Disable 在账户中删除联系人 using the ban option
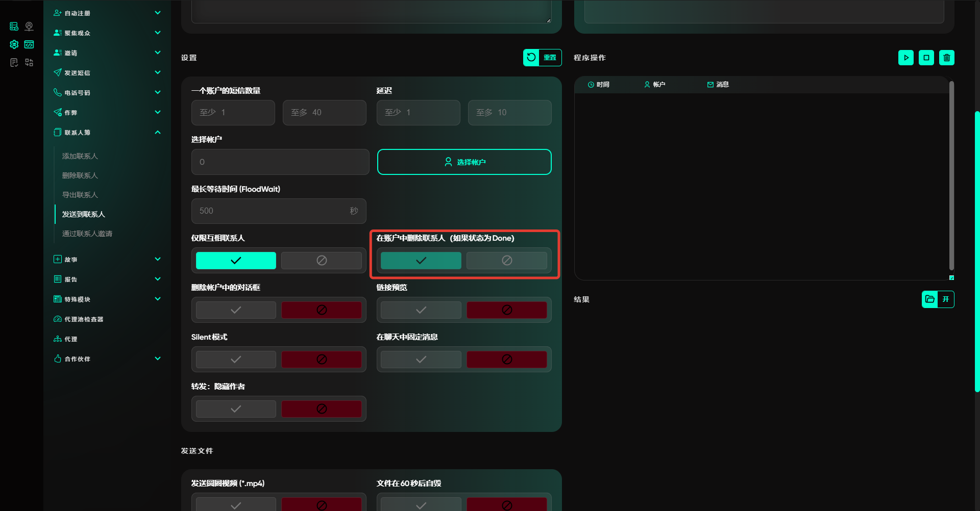The height and width of the screenshot is (511, 980). (x=506, y=261)
